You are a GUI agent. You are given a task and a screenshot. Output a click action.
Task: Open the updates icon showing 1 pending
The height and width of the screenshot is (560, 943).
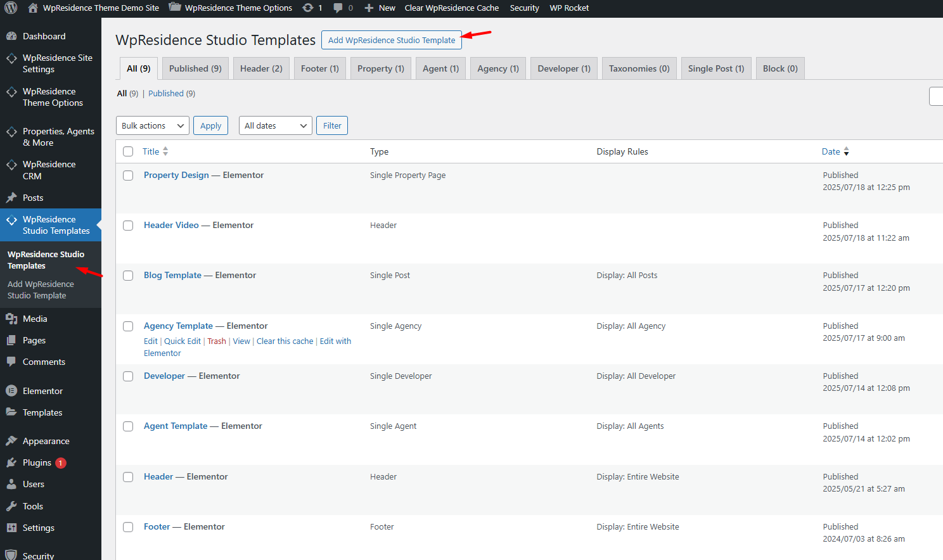(x=307, y=8)
